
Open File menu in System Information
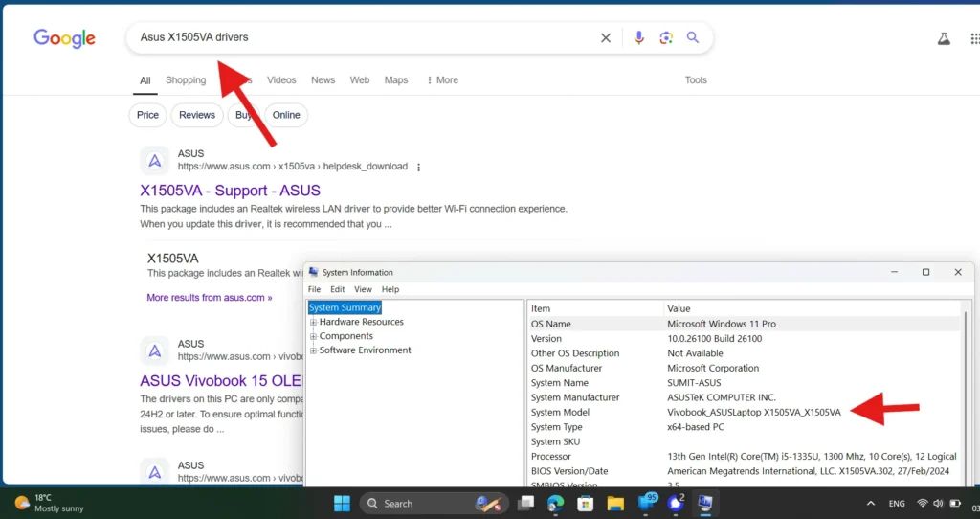pos(314,289)
